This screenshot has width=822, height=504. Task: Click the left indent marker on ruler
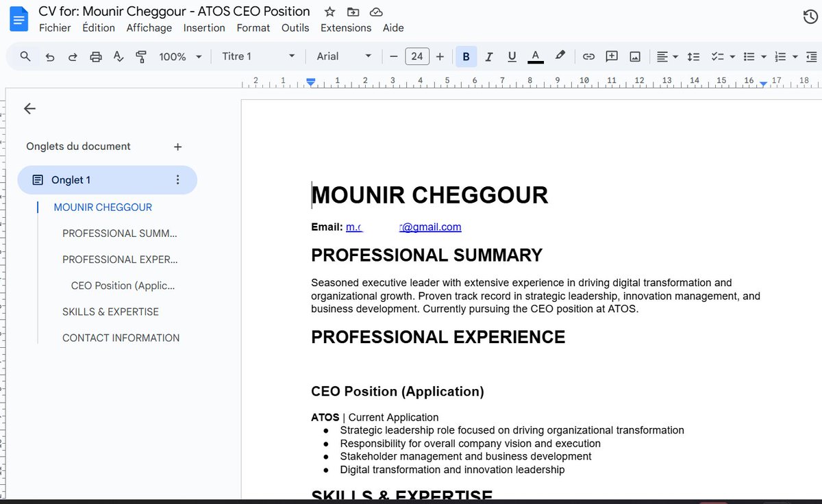click(311, 82)
